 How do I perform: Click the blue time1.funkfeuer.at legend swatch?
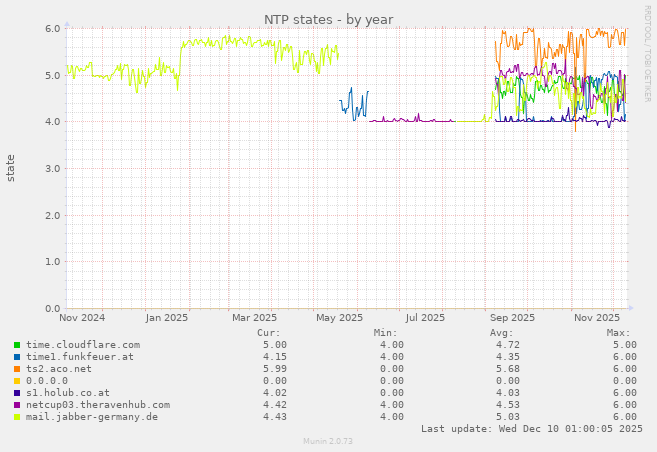(17, 357)
